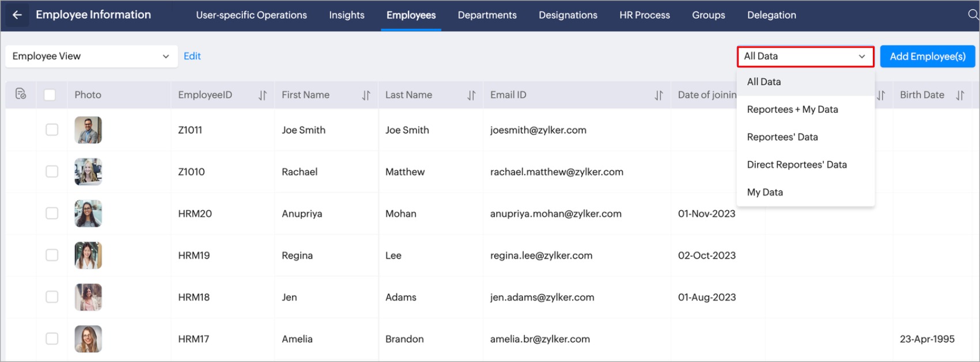Select the checkbox for Regina Lee's row
Image resolution: width=980 pixels, height=362 pixels.
click(52, 255)
